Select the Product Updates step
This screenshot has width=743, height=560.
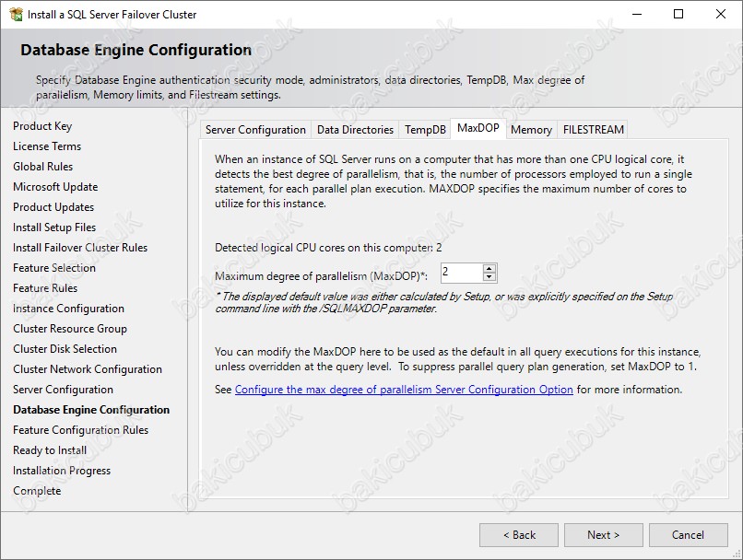pyautogui.click(x=53, y=207)
